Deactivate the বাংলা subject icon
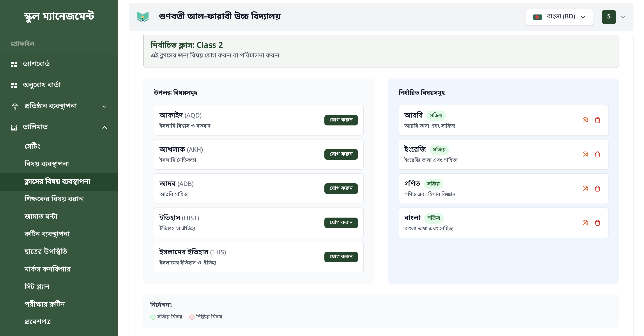Image resolution: width=644 pixels, height=336 pixels. 586,223
